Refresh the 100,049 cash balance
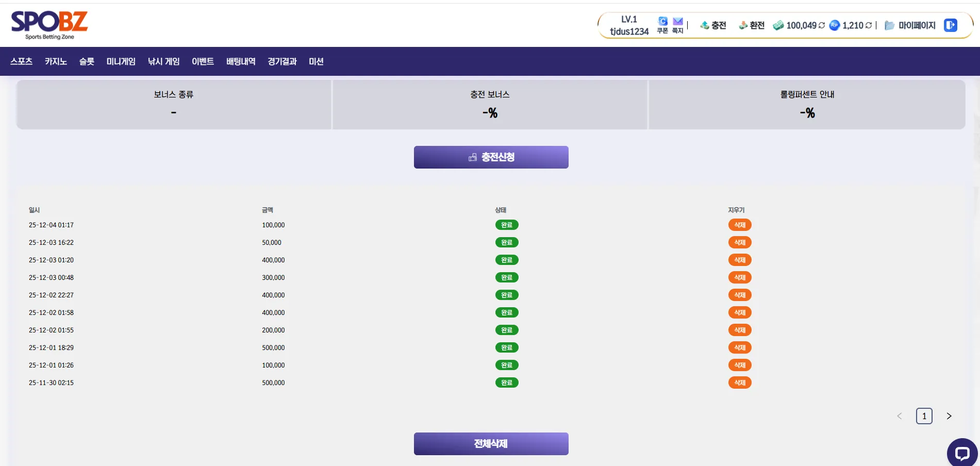This screenshot has height=466, width=980. pyautogui.click(x=822, y=25)
